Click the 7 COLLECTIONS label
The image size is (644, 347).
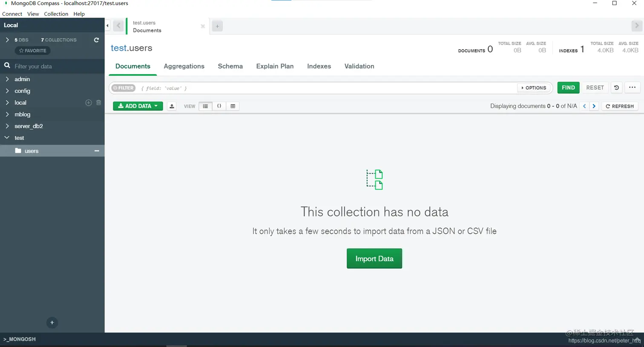coord(59,40)
